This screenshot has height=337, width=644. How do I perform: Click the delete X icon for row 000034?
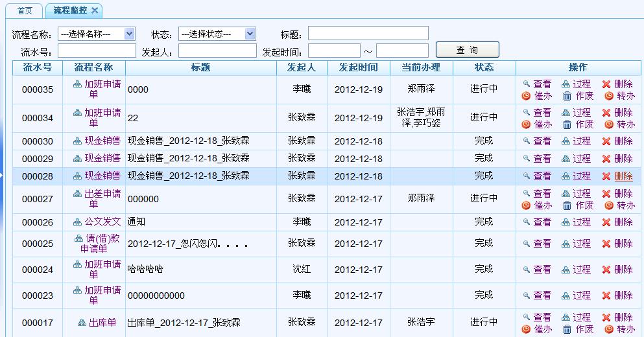coord(606,113)
